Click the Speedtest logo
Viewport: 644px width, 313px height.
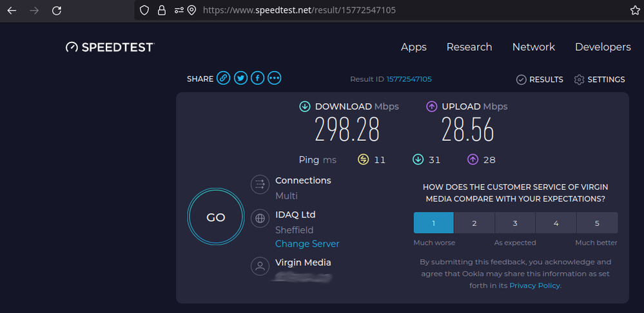point(110,47)
